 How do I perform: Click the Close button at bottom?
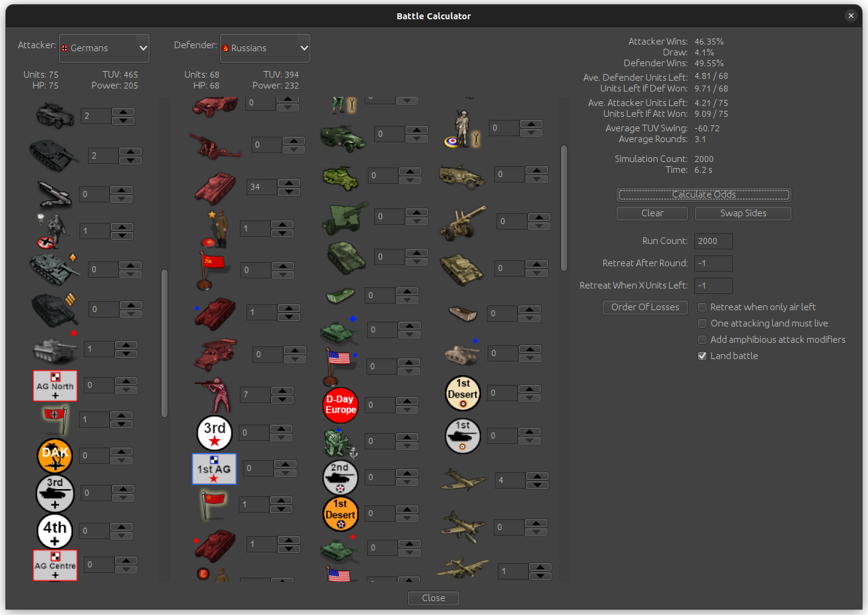coord(433,598)
